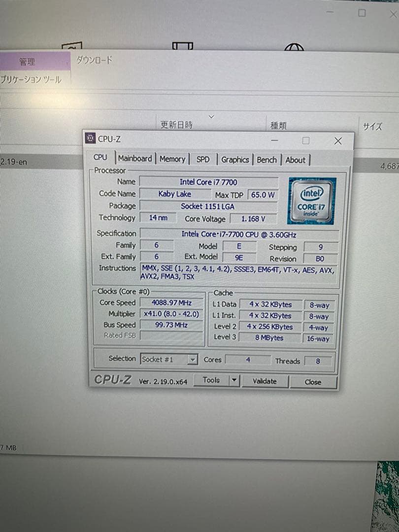Open the SPD tab

click(x=203, y=160)
